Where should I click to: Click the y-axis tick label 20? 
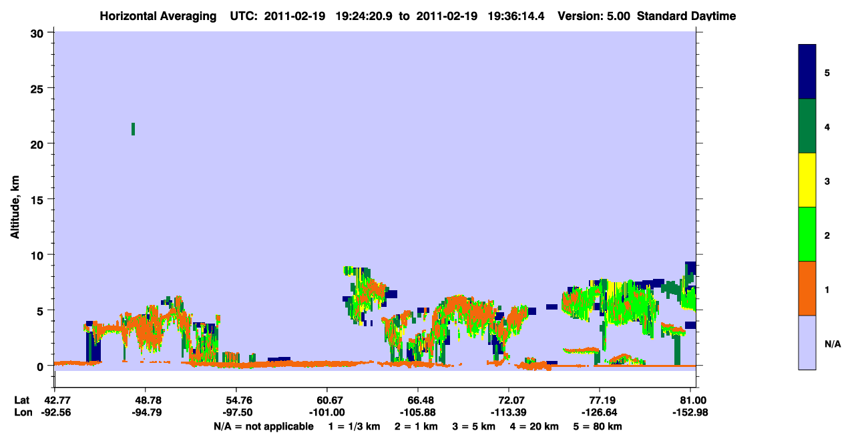click(x=39, y=143)
